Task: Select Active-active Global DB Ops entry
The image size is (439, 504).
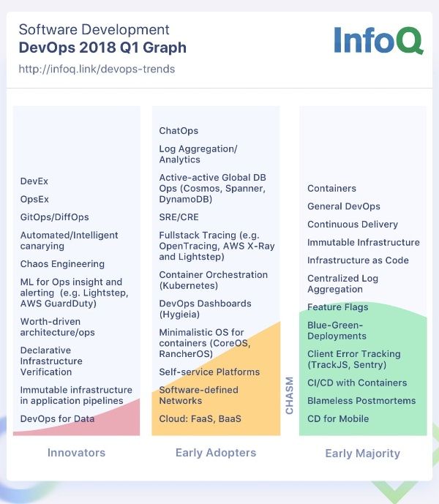Action: (x=213, y=188)
